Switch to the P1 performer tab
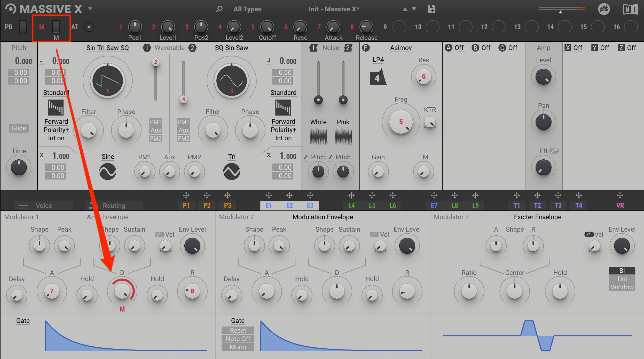Viewport: 644px width, 359px height. 186,206
